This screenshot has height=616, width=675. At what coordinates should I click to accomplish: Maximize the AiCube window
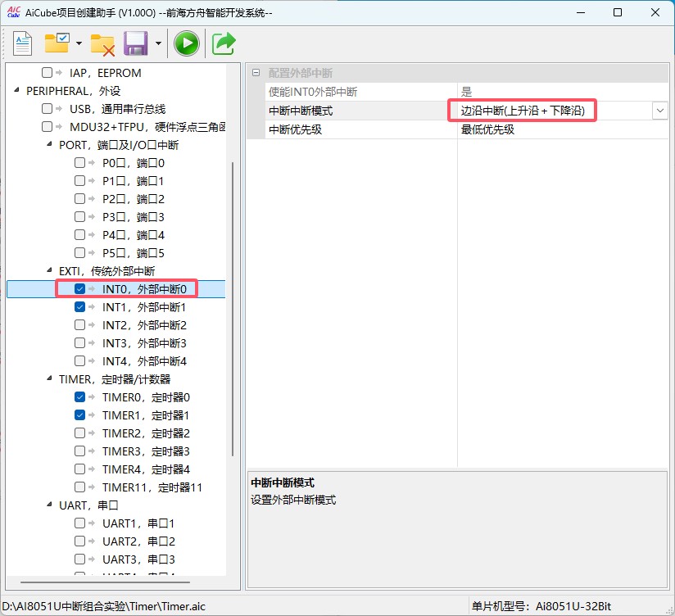pyautogui.click(x=618, y=12)
